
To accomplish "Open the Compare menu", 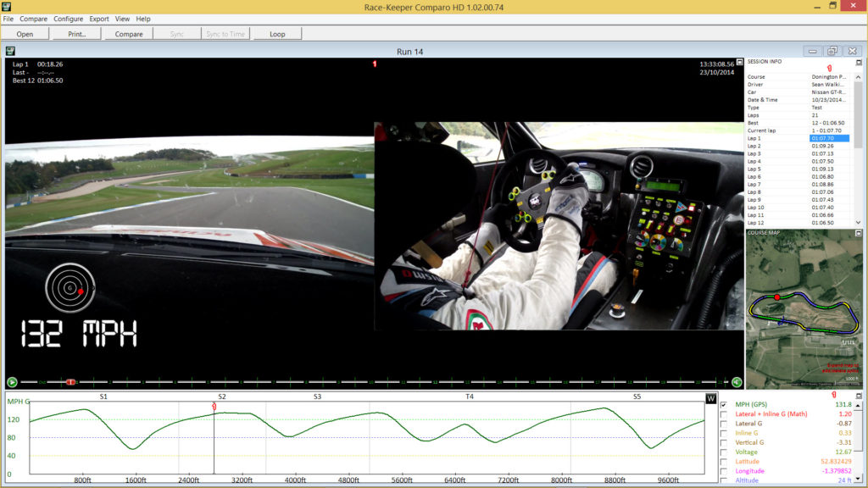I will (33, 19).
